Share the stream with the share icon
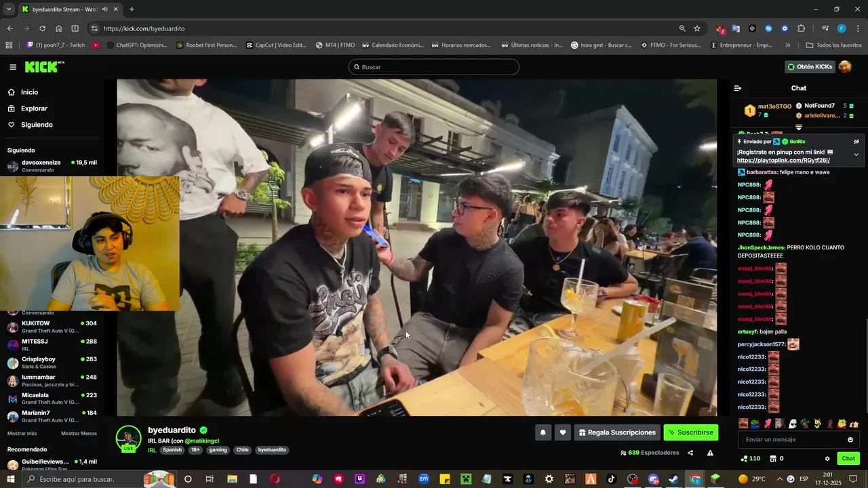This screenshot has width=868, height=488. pos(690,453)
